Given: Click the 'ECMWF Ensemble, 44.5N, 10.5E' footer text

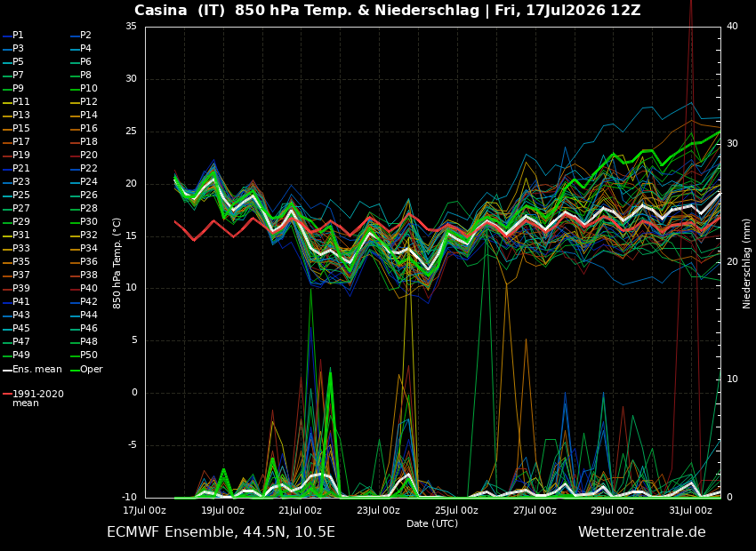Looking at the screenshot, I should click(221, 532).
